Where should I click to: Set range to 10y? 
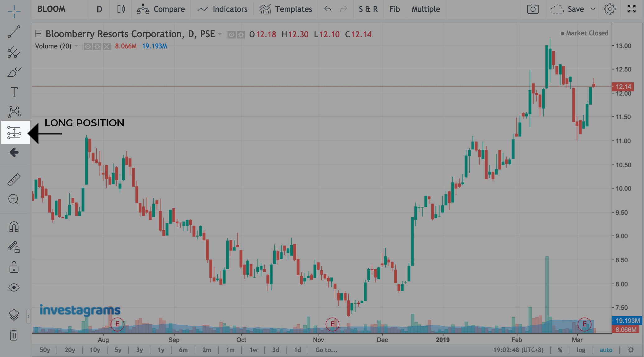pyautogui.click(x=95, y=350)
